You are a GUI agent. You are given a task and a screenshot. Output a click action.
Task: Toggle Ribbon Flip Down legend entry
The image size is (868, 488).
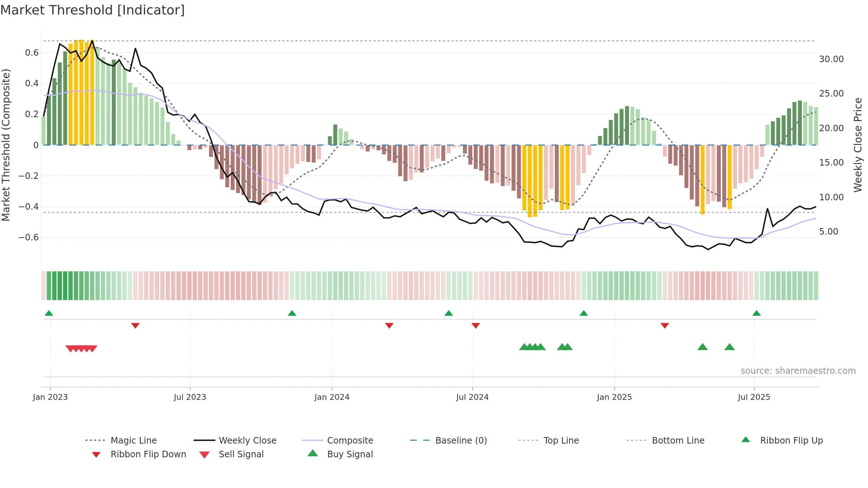point(139,454)
